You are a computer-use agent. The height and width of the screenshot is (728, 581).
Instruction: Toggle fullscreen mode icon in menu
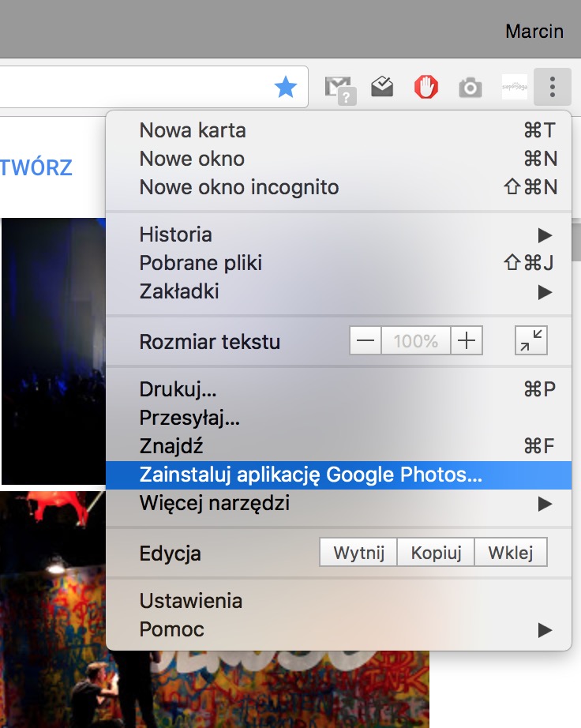coord(531,341)
